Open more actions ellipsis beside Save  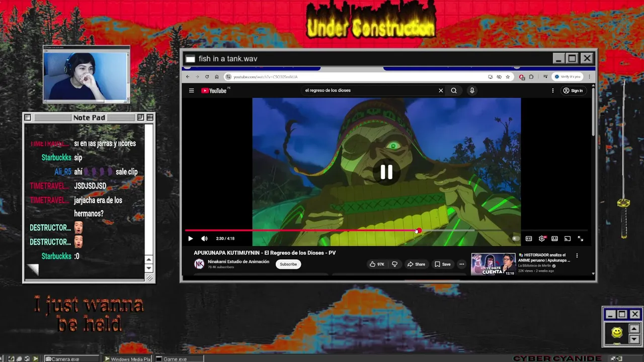pyautogui.click(x=461, y=264)
